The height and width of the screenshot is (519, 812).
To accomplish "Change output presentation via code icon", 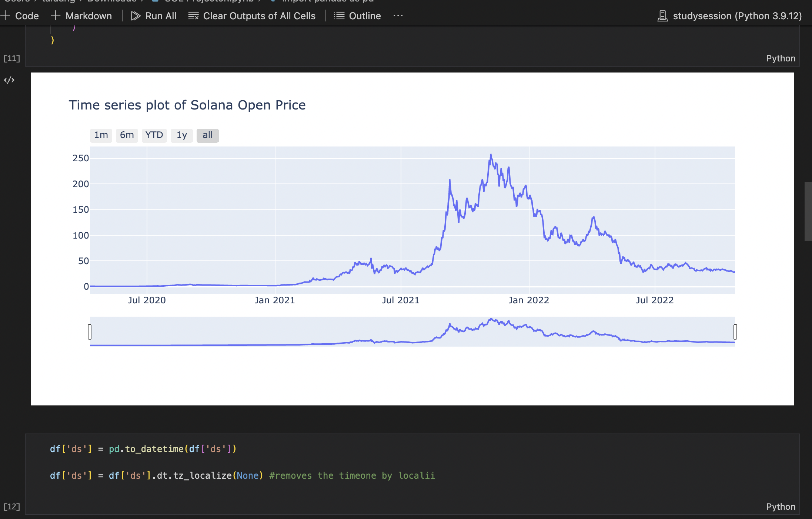I will 9,80.
